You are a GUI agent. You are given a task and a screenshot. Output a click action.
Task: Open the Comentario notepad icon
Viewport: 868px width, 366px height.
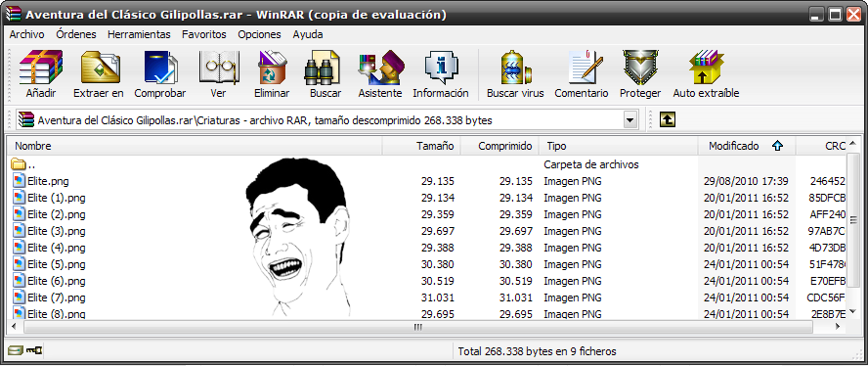pos(586,68)
